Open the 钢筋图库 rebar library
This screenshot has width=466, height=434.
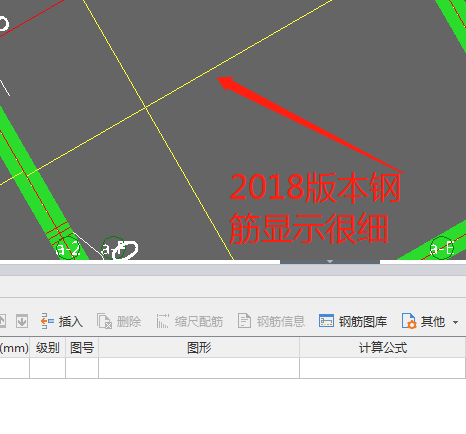click(x=353, y=321)
